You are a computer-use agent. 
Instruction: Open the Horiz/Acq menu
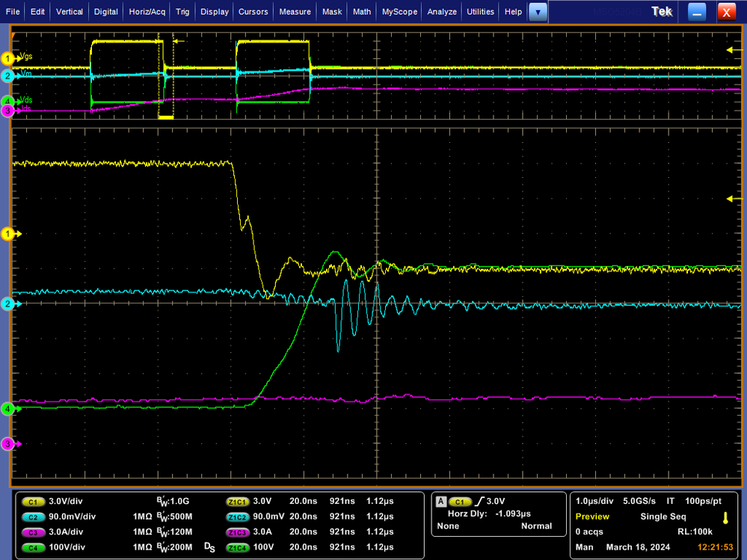(147, 11)
